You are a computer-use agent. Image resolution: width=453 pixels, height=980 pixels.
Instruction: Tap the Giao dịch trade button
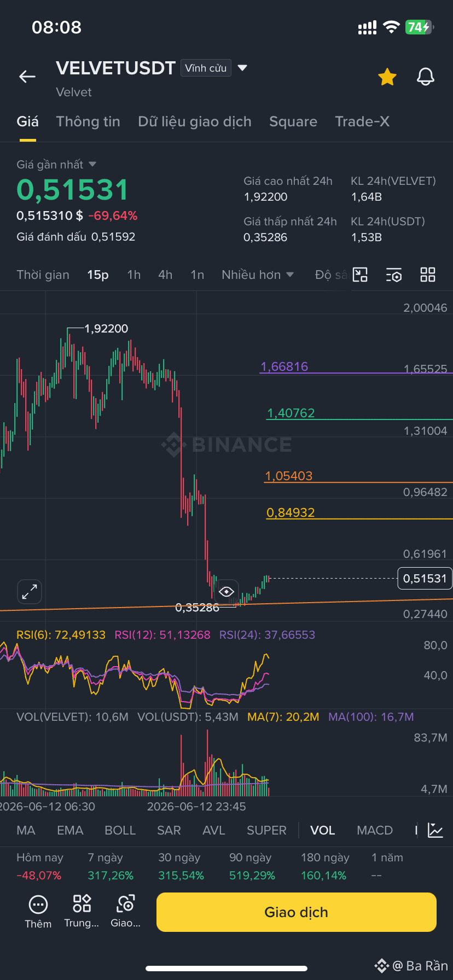(x=297, y=912)
